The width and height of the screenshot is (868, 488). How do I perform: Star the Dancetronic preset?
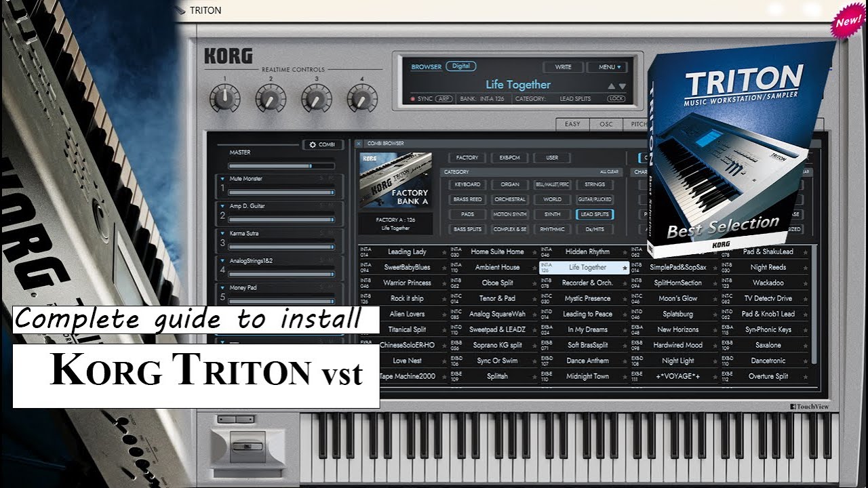(x=805, y=361)
